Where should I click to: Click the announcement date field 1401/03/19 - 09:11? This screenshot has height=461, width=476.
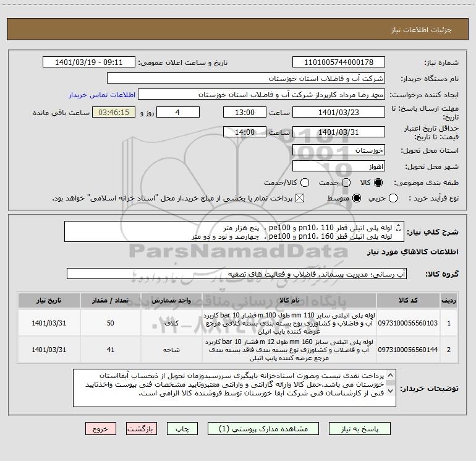(x=89, y=62)
